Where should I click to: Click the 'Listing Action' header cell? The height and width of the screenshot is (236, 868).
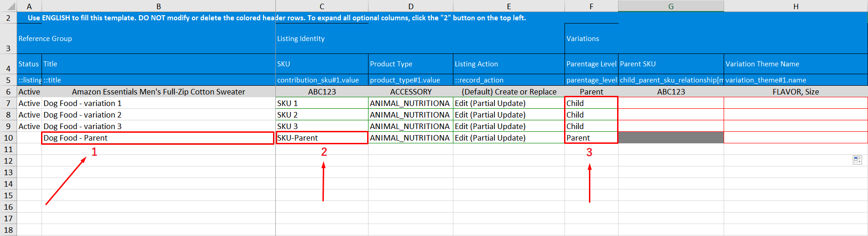pyautogui.click(x=509, y=64)
